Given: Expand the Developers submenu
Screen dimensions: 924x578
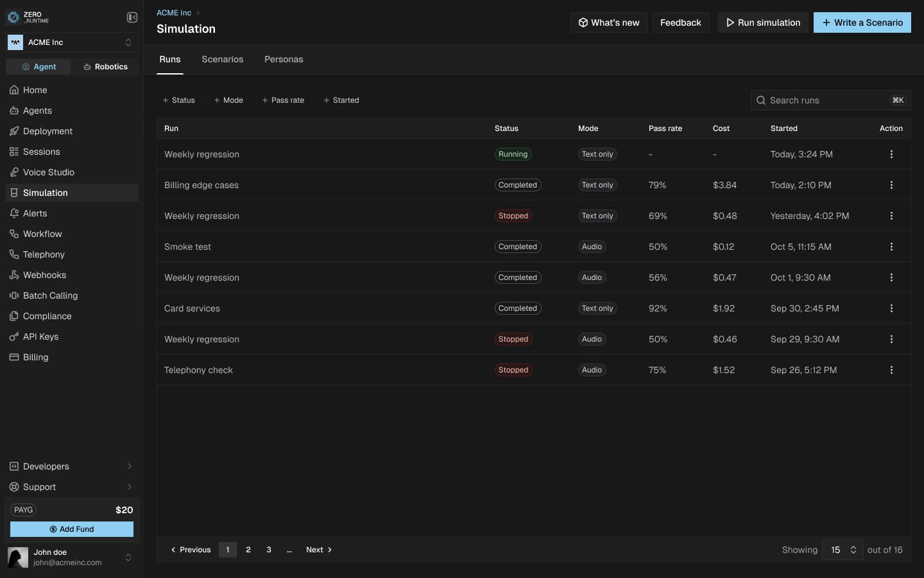Looking at the screenshot, I should [x=72, y=466].
